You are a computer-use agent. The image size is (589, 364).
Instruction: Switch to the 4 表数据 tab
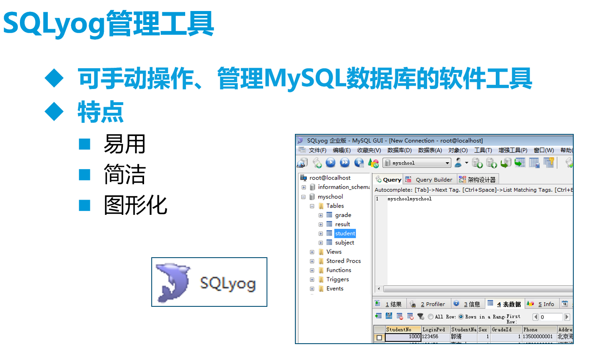[x=505, y=304]
